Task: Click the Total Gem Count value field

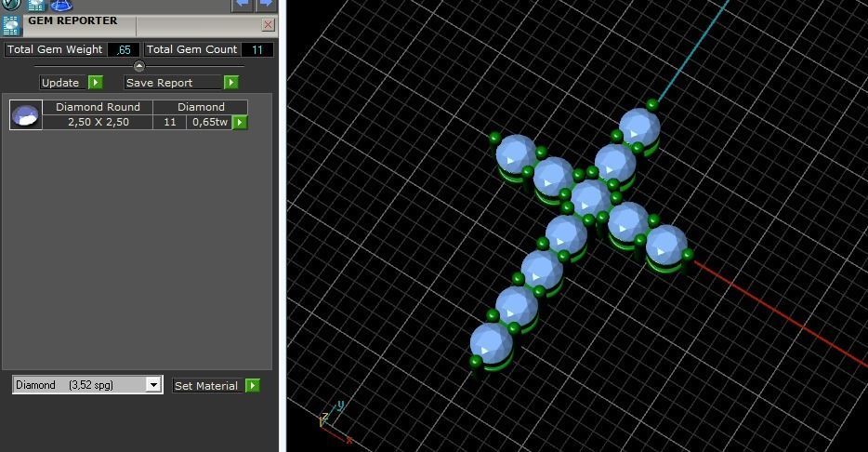Action: coord(257,50)
